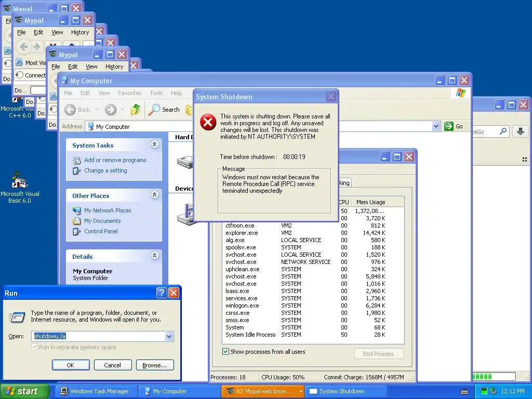Expand grouped Mypal taskbar button dropdown

coord(301,392)
